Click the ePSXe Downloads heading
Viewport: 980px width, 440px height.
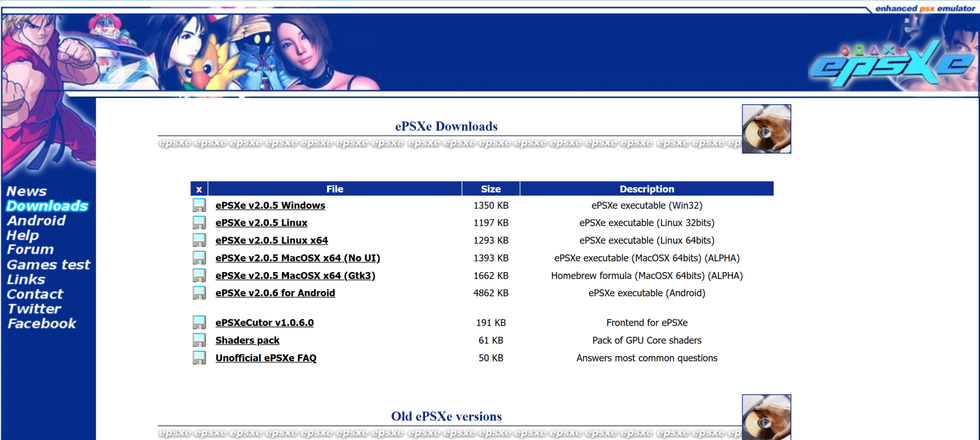click(x=446, y=126)
